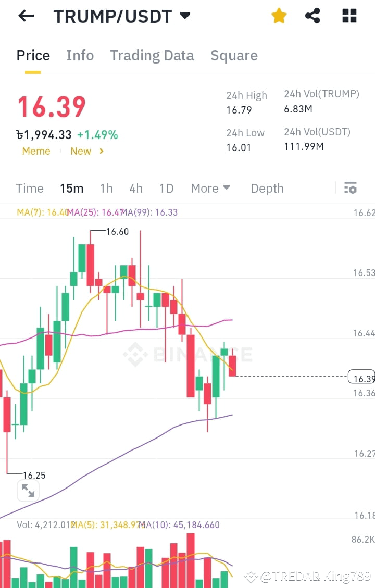Tap the back arrow to exit the chart

pos(24,16)
